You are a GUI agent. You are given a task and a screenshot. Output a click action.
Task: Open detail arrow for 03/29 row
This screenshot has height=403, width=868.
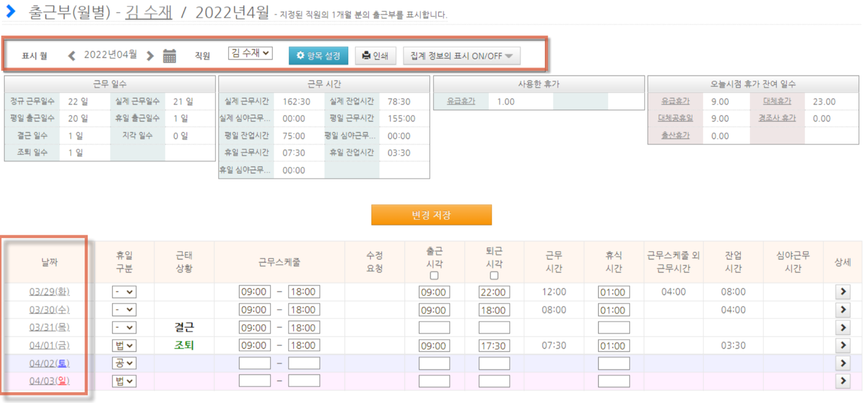(x=843, y=292)
